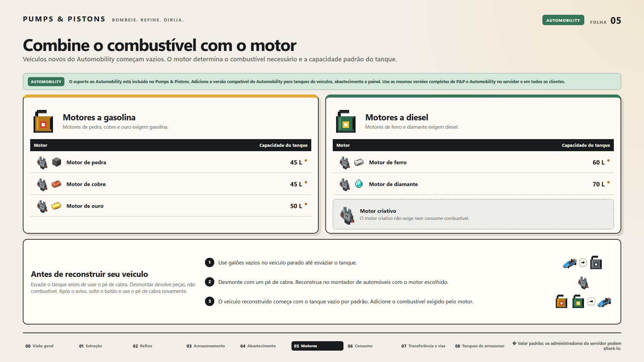Click the blue car icon in step 1

point(570,263)
